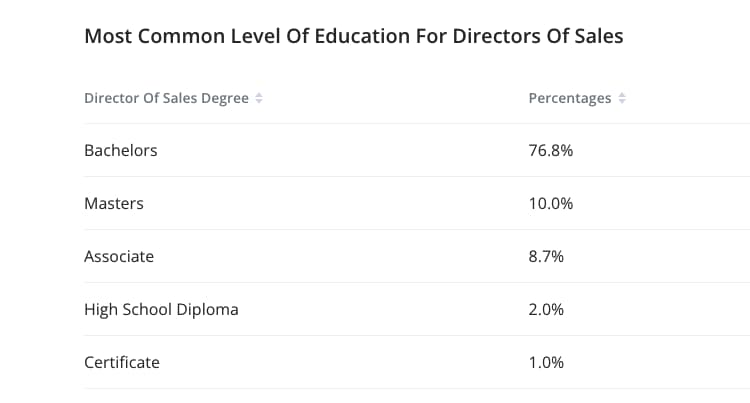Click the up arrow beside Percentages
This screenshot has width=750, height=403.
pyautogui.click(x=622, y=95)
